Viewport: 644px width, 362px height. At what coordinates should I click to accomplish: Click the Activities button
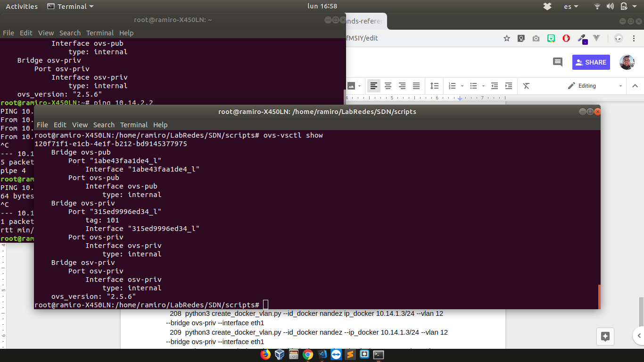point(22,7)
